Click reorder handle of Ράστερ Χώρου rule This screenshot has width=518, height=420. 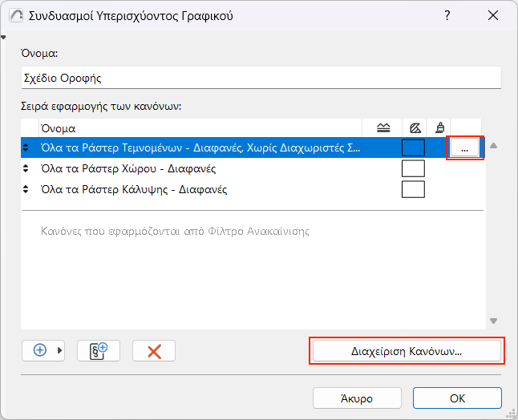click(x=26, y=168)
